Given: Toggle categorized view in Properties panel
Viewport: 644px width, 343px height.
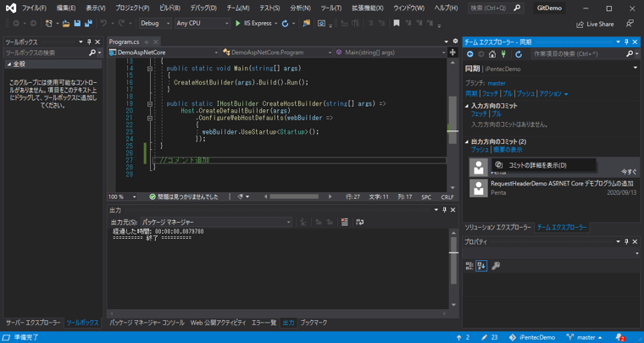Looking at the screenshot, I should pos(469,266).
